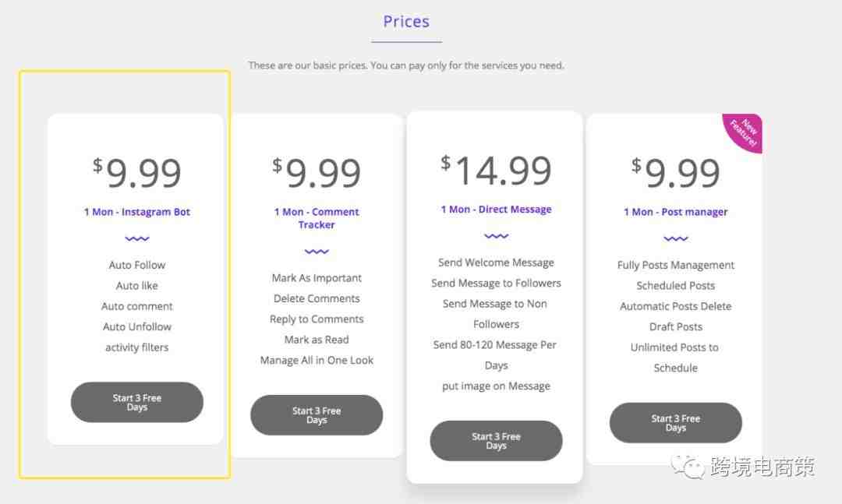Start 3 free days for Instagram Bot
This screenshot has height=504, width=842.
pyautogui.click(x=137, y=402)
